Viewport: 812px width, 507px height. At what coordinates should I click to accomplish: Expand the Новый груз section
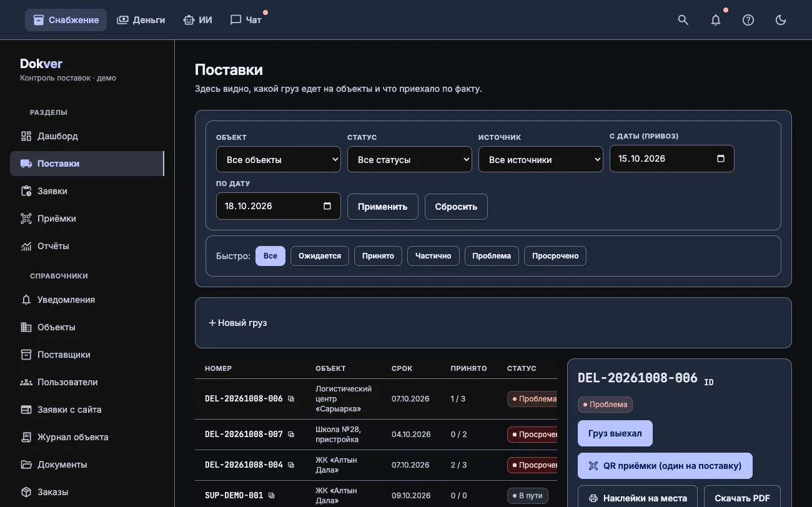coord(238,323)
